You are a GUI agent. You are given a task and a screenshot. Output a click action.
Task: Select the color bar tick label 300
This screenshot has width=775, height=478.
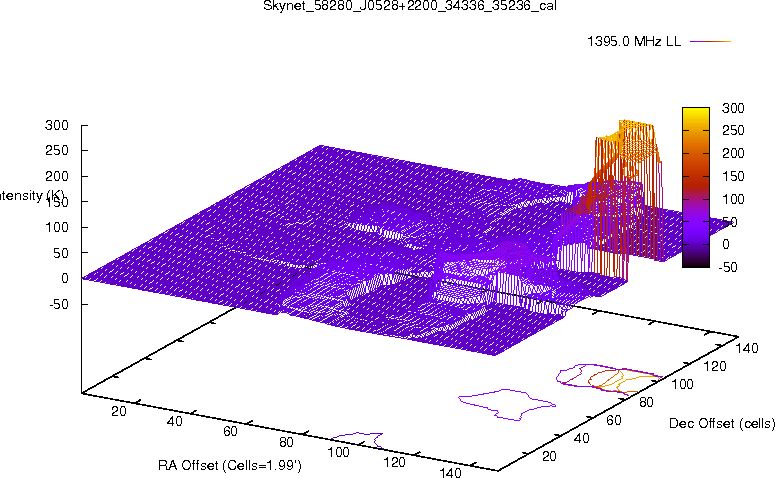click(x=733, y=108)
